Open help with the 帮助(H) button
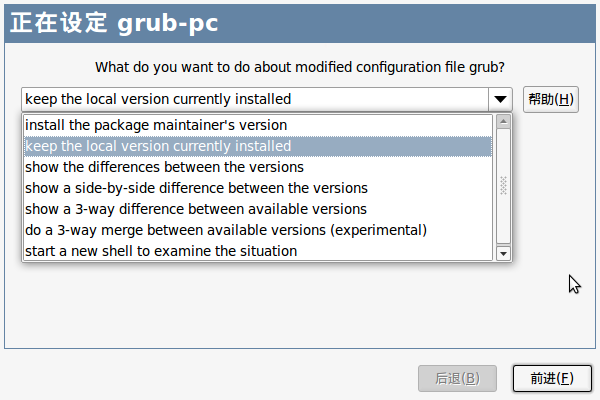Viewport: 600px width, 400px height. [x=551, y=100]
